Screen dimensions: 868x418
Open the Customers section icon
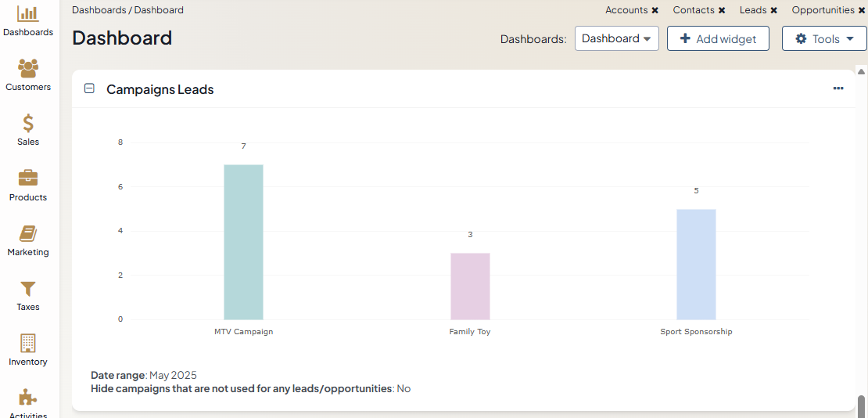28,69
